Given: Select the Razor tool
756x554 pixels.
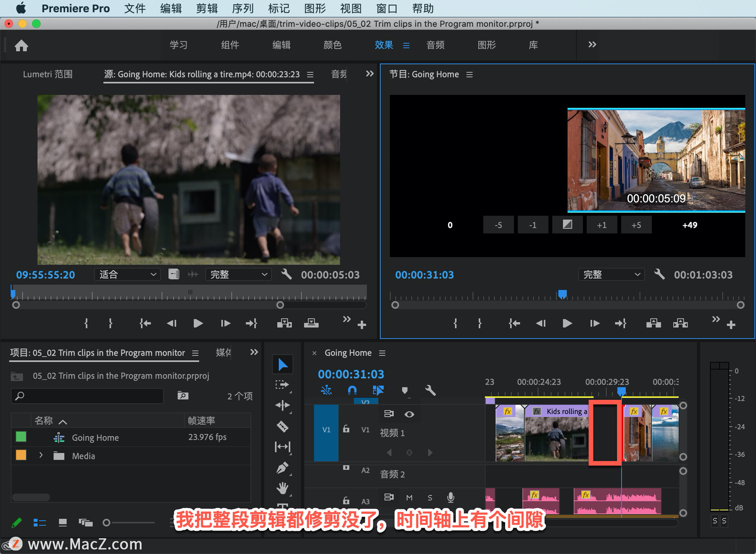Looking at the screenshot, I should (282, 426).
